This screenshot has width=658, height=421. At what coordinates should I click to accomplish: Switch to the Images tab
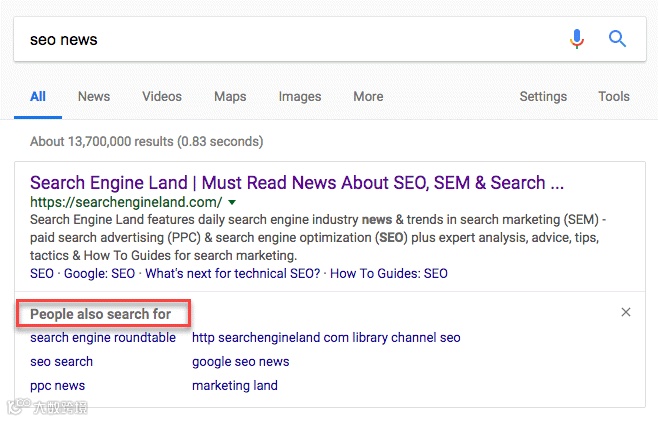[300, 97]
